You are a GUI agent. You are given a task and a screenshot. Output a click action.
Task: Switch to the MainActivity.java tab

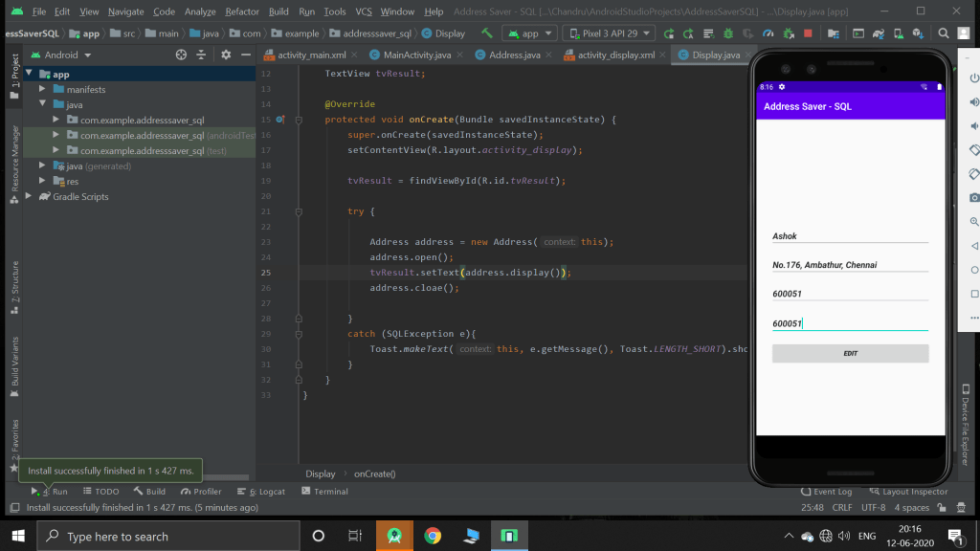pos(413,55)
